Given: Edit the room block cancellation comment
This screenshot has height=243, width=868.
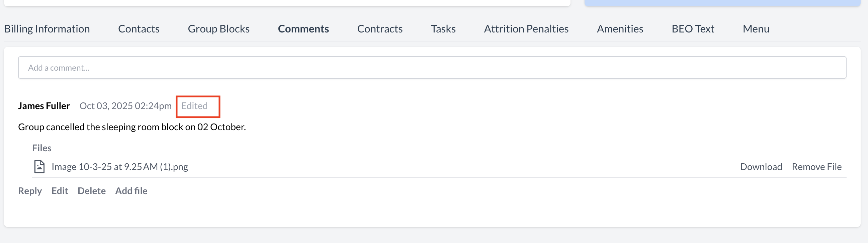Looking at the screenshot, I should click(60, 191).
